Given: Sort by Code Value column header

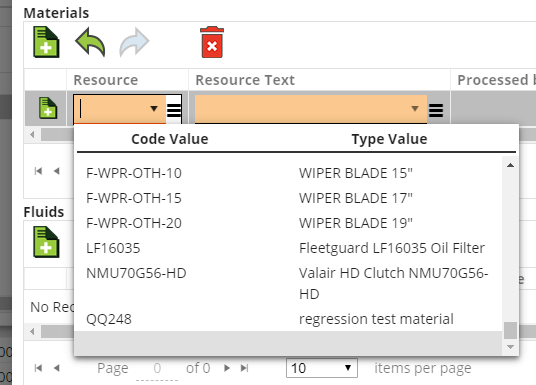Looking at the screenshot, I should pyautogui.click(x=170, y=139).
